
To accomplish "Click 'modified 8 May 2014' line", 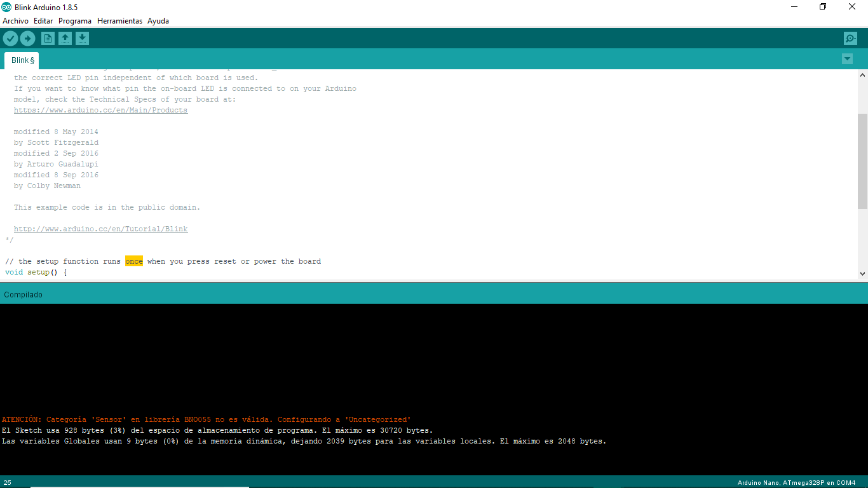I will pyautogui.click(x=56, y=132).
